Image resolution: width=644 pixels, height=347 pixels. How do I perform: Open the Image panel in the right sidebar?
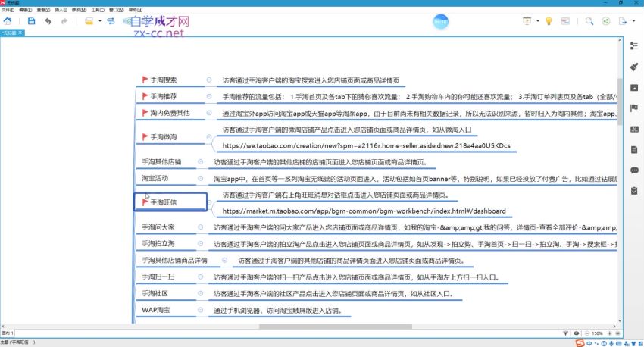pyautogui.click(x=634, y=87)
